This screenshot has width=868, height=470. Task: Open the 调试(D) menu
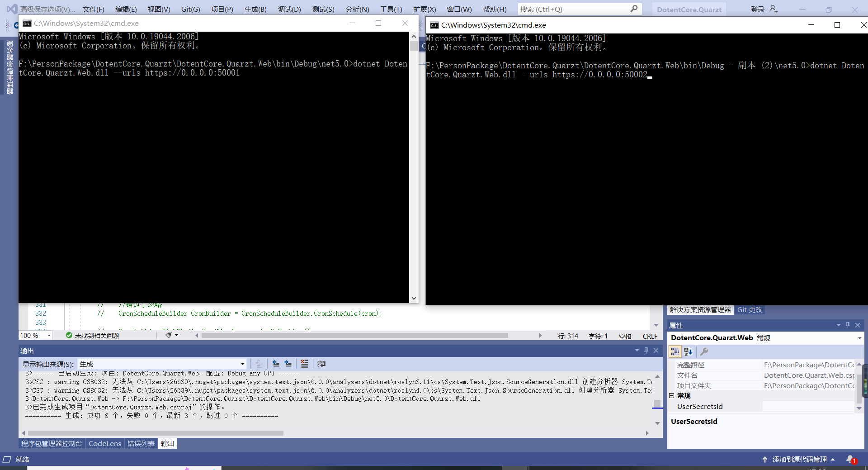pyautogui.click(x=289, y=9)
